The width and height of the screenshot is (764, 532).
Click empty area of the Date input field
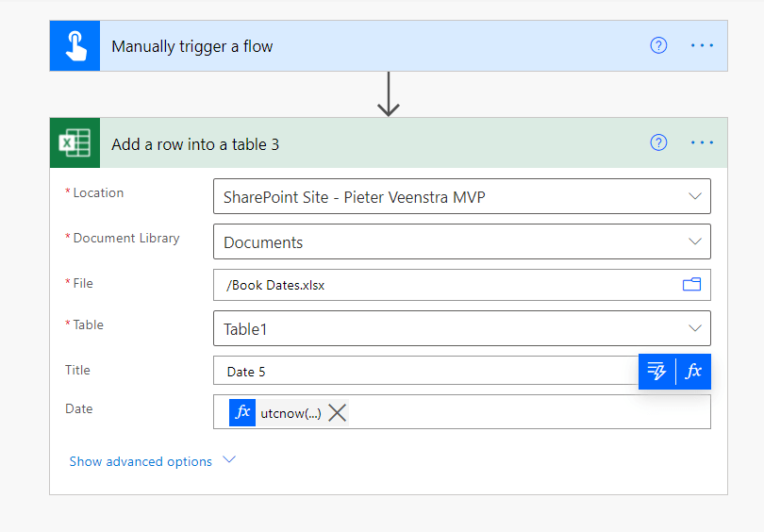click(x=528, y=412)
